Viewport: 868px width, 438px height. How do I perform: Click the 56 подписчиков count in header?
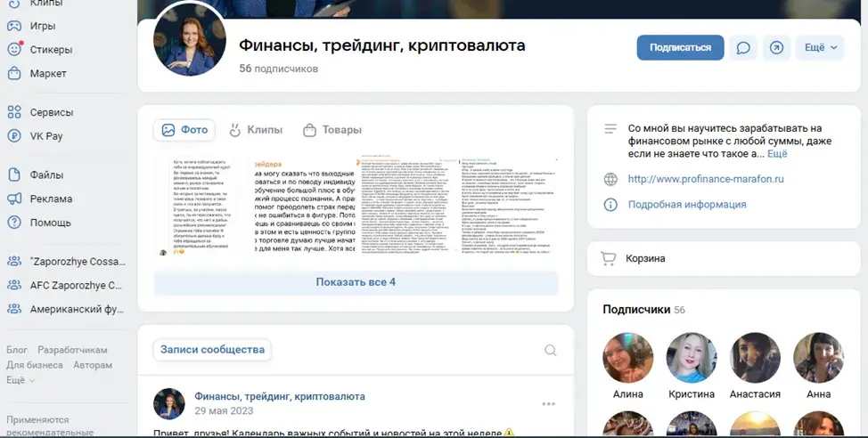[x=278, y=69]
